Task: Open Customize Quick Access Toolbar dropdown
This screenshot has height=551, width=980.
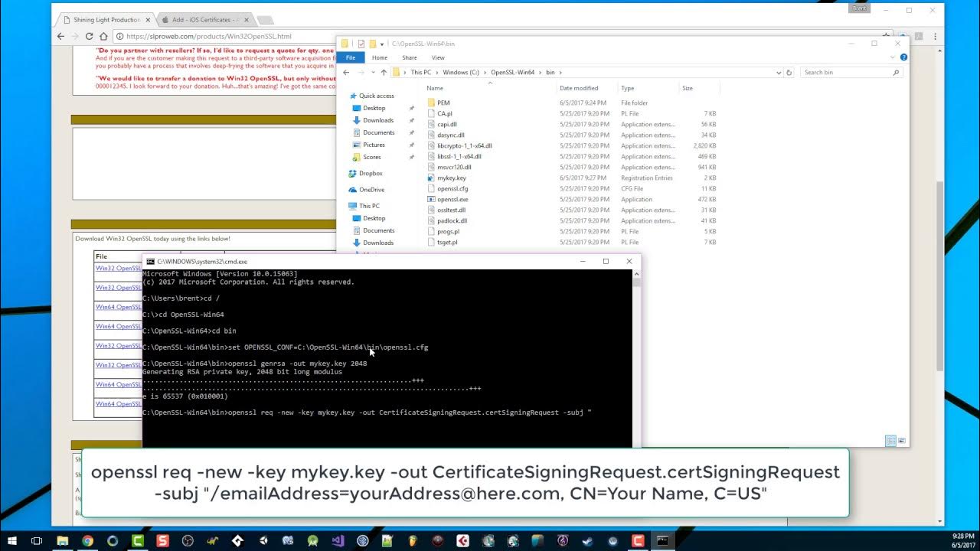Action: click(x=382, y=44)
